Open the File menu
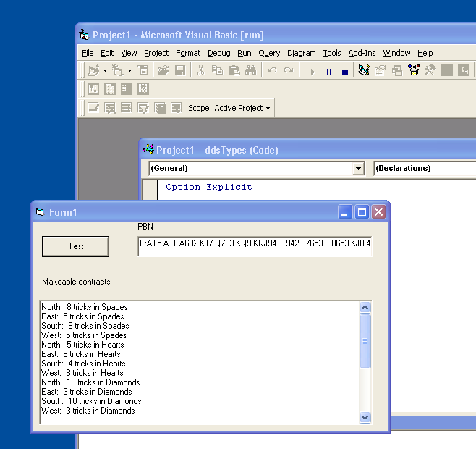 (88, 53)
